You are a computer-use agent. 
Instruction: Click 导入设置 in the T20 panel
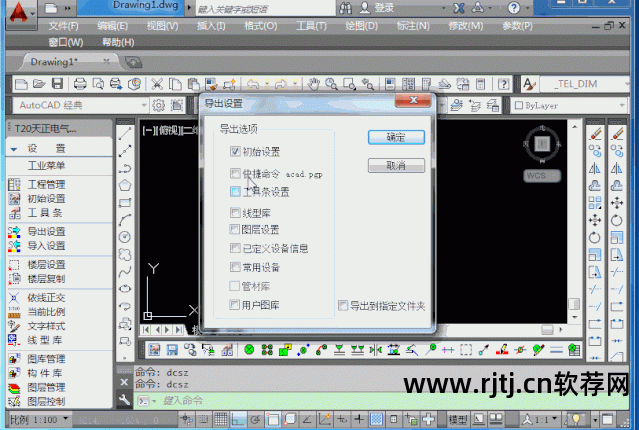tap(46, 246)
